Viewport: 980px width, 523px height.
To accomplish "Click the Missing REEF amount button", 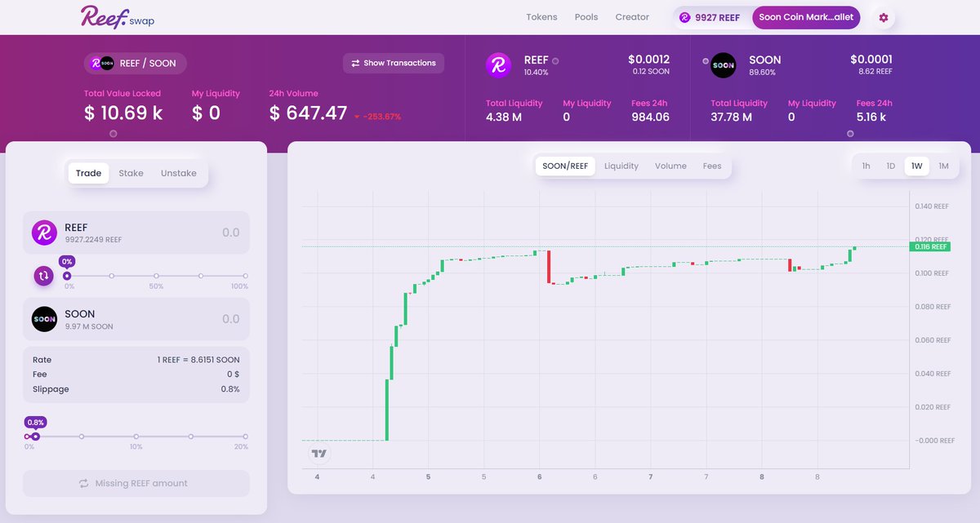I will click(136, 483).
